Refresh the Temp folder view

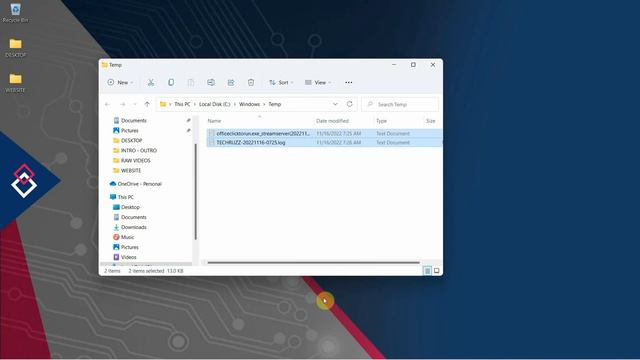pyautogui.click(x=349, y=104)
